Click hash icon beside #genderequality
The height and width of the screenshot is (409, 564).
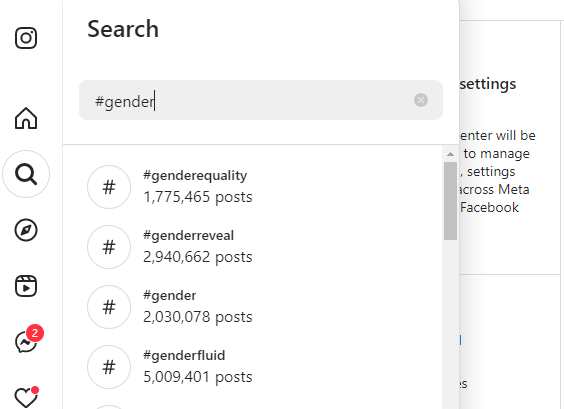pyautogui.click(x=109, y=187)
